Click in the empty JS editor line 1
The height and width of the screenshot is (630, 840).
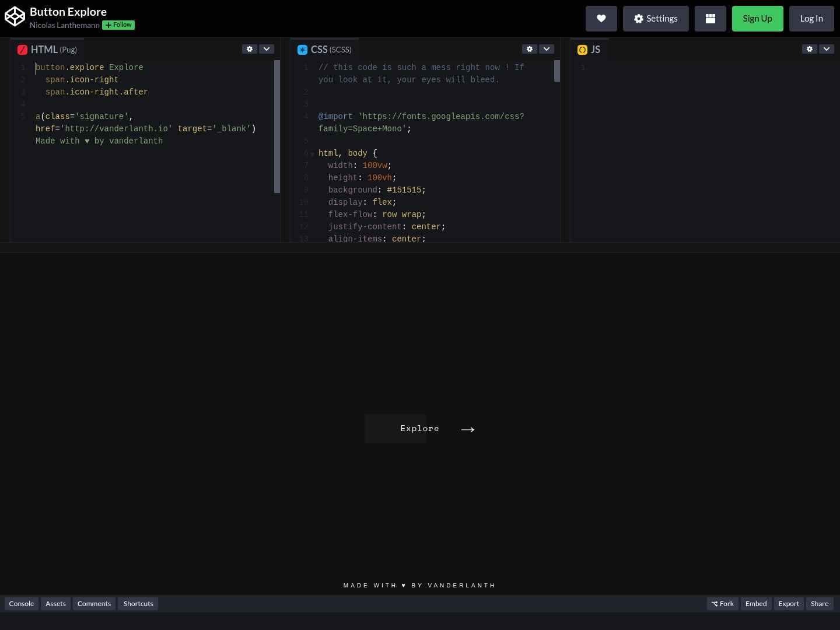[x=712, y=68]
